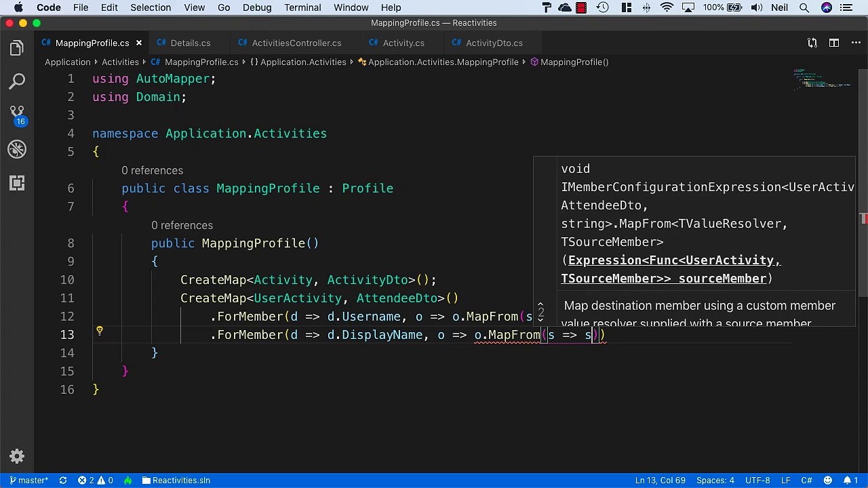
Task: Open the Selection menu
Action: (x=151, y=7)
